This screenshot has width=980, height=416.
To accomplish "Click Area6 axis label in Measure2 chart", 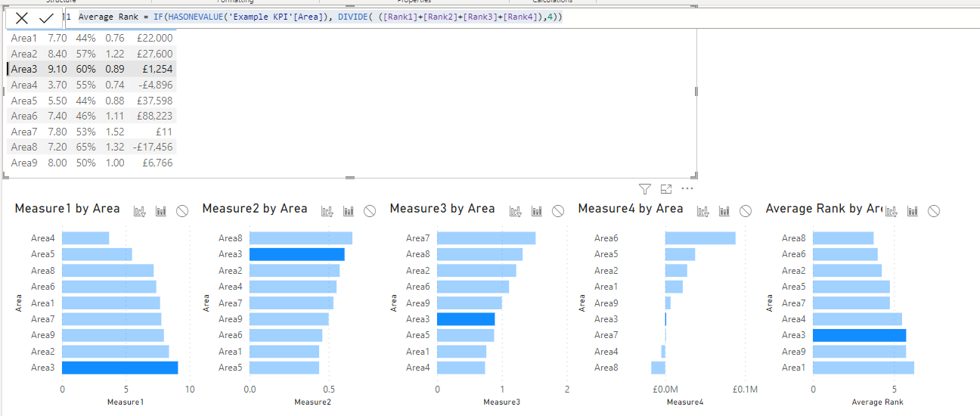I will pyautogui.click(x=231, y=335).
